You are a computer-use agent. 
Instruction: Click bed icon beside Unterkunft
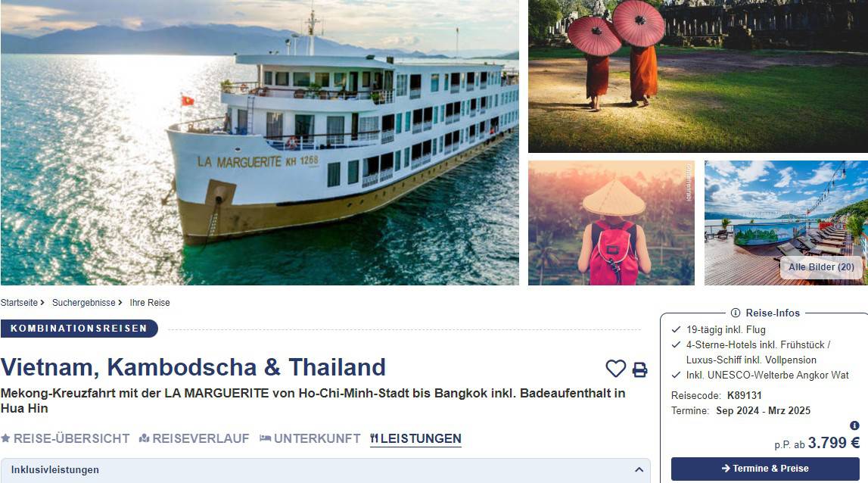[x=265, y=438]
